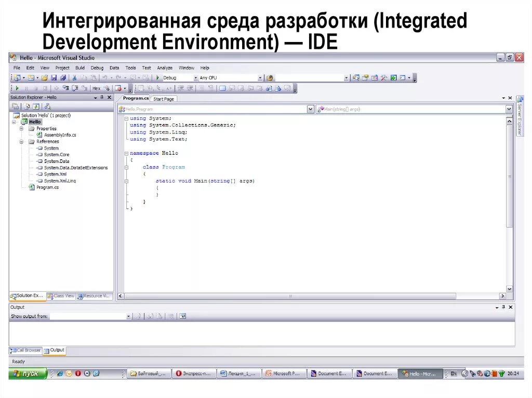Open Find combo box dropdown arrow

345,78
